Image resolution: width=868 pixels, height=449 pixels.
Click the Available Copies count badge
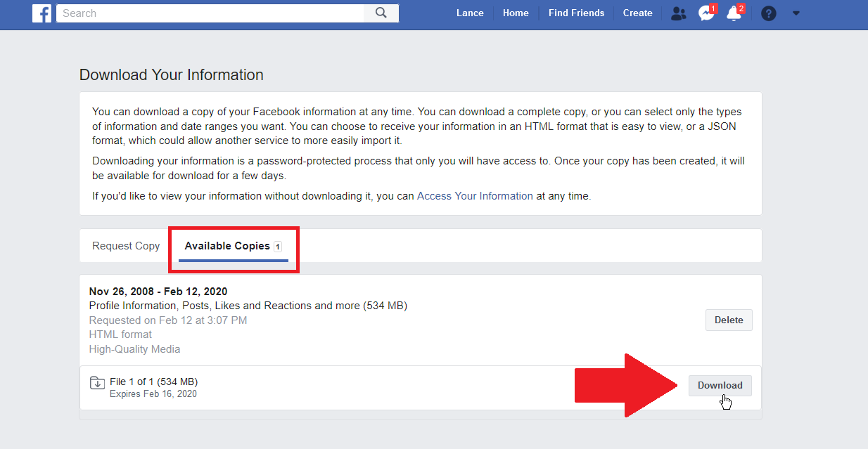(278, 247)
